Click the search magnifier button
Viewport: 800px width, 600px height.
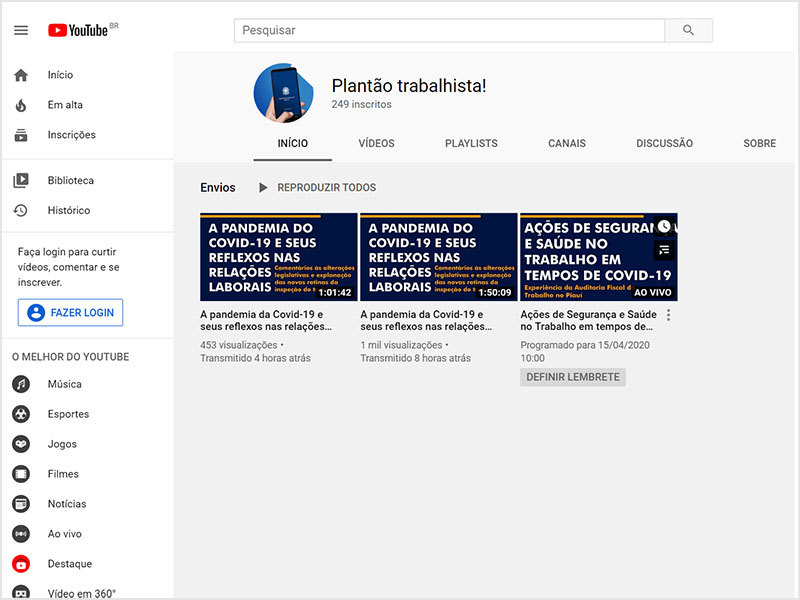pos(688,30)
